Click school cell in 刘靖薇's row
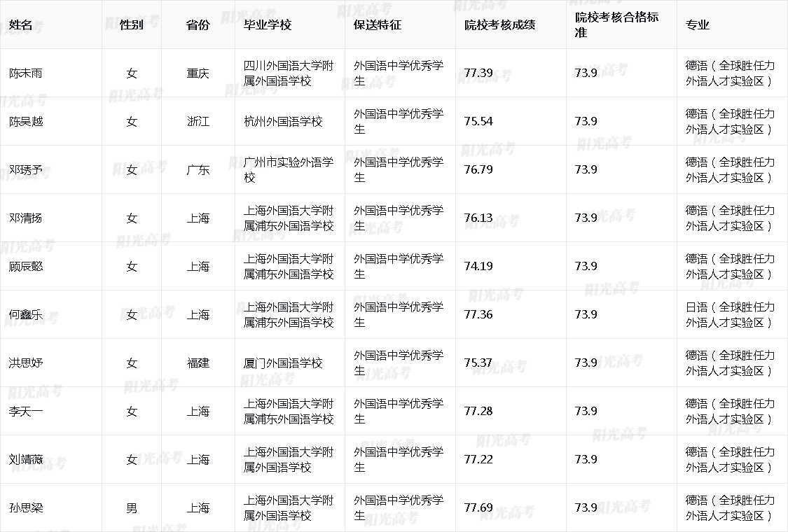This screenshot has width=788, height=532. click(289, 460)
